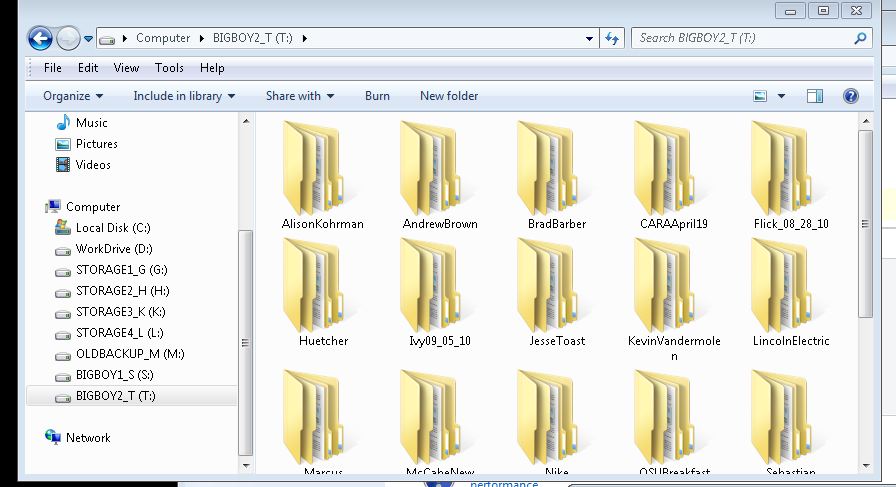Screen dimensions: 896x487
Task: Open the Tools menu
Action: pos(169,68)
